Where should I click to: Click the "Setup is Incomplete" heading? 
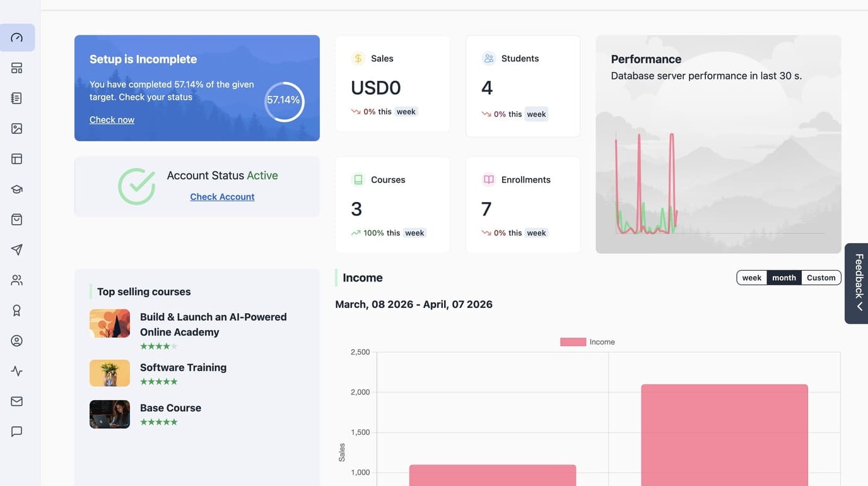point(143,59)
